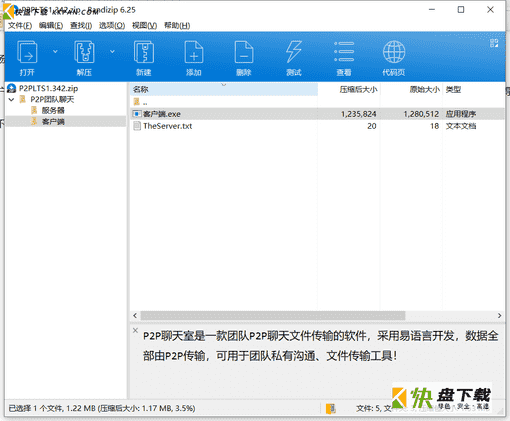Expand the dropdown arrow next to 打开

coord(55,52)
